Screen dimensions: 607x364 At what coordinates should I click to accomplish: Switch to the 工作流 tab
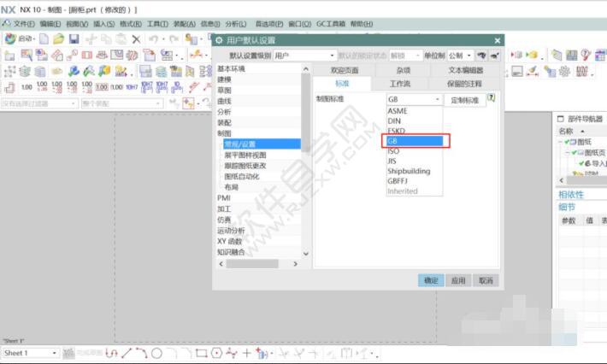click(400, 84)
